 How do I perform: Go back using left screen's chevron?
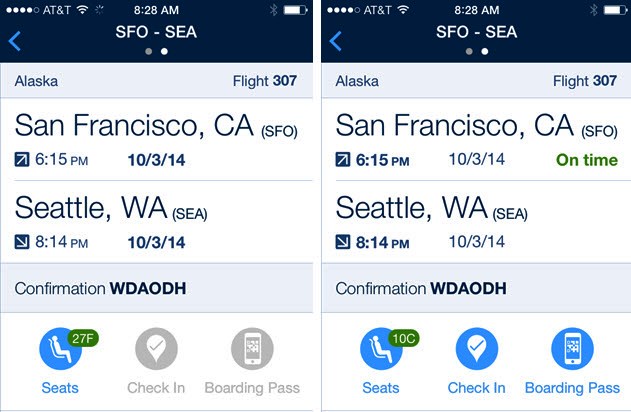tap(15, 41)
